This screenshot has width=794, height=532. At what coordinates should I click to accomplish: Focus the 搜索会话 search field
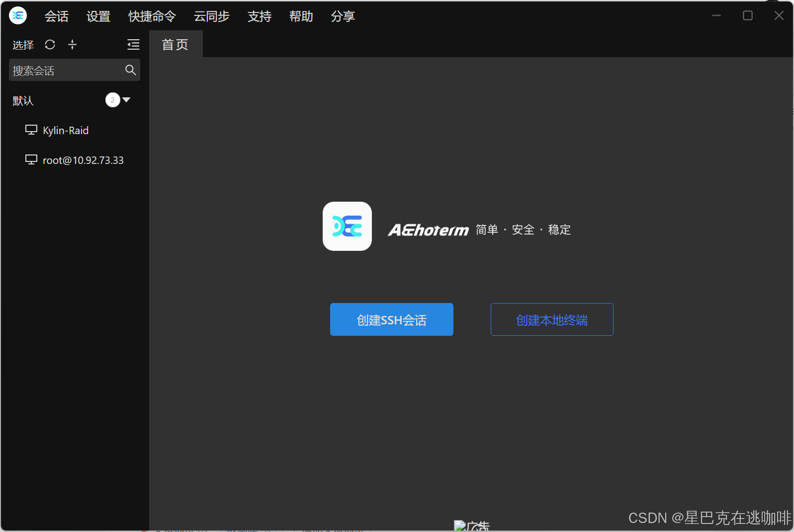pyautogui.click(x=75, y=70)
